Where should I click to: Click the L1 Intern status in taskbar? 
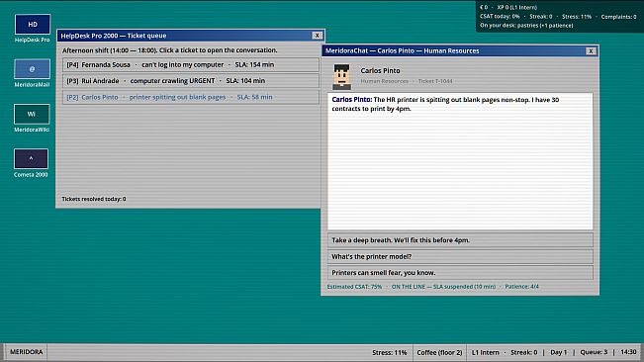485,352
